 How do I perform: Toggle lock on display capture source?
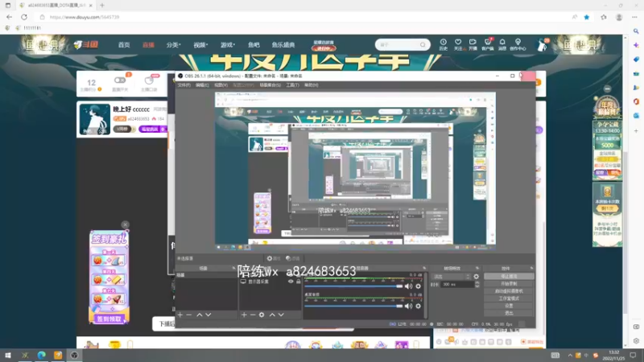(x=299, y=282)
